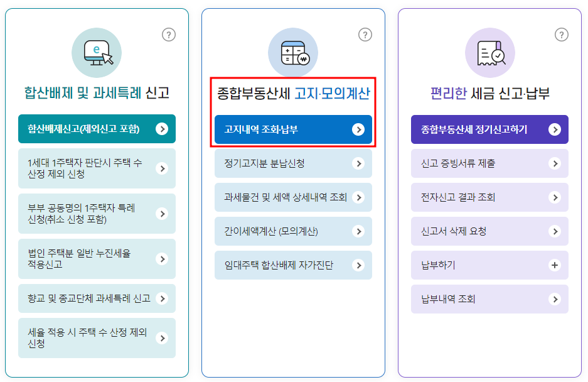Request 신고서 삭제 요청
Image resolution: width=588 pixels, height=382 pixels.
click(489, 231)
